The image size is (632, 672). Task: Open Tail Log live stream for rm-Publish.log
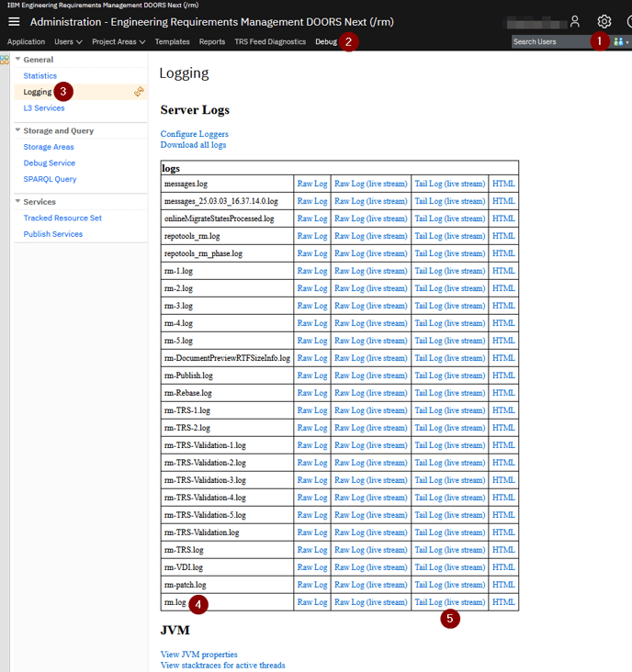tap(450, 375)
